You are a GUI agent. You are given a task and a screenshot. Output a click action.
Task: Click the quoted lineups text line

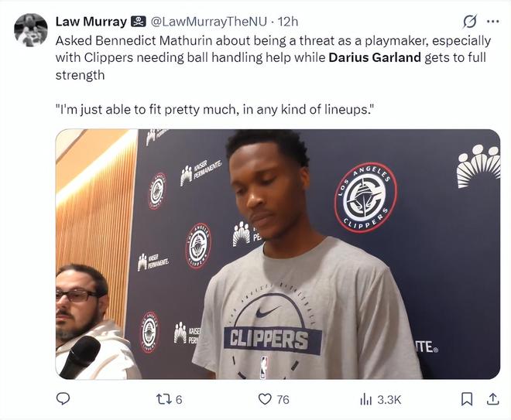pyautogui.click(x=214, y=109)
